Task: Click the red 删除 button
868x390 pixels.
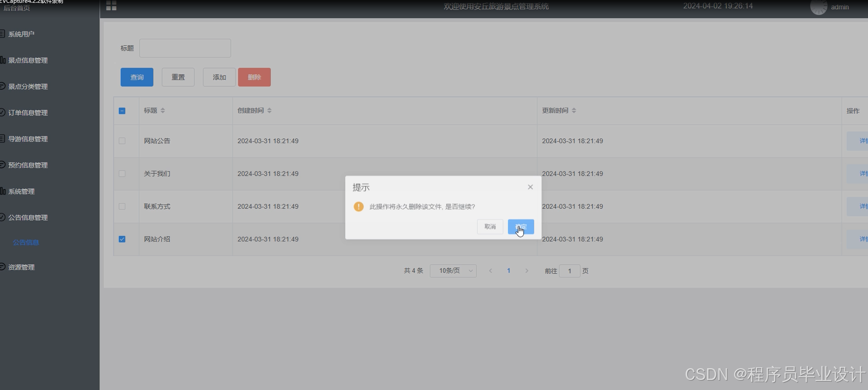Action: pyautogui.click(x=254, y=77)
